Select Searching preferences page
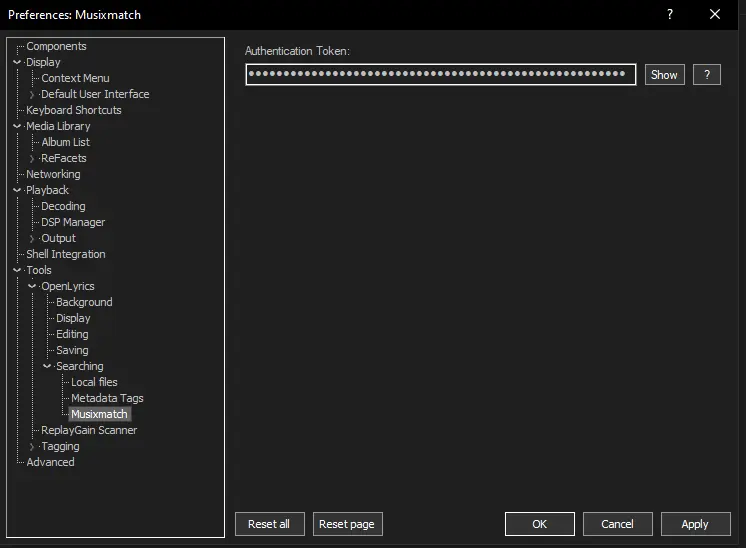 click(79, 366)
